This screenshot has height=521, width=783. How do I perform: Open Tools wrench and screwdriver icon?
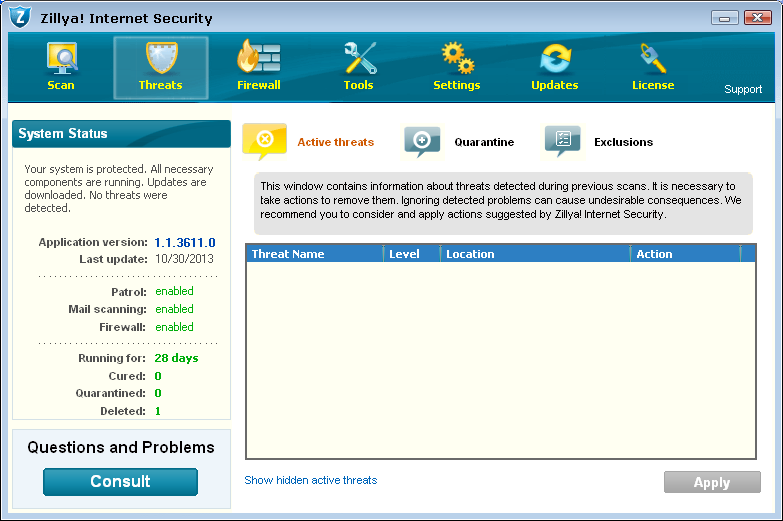click(360, 58)
